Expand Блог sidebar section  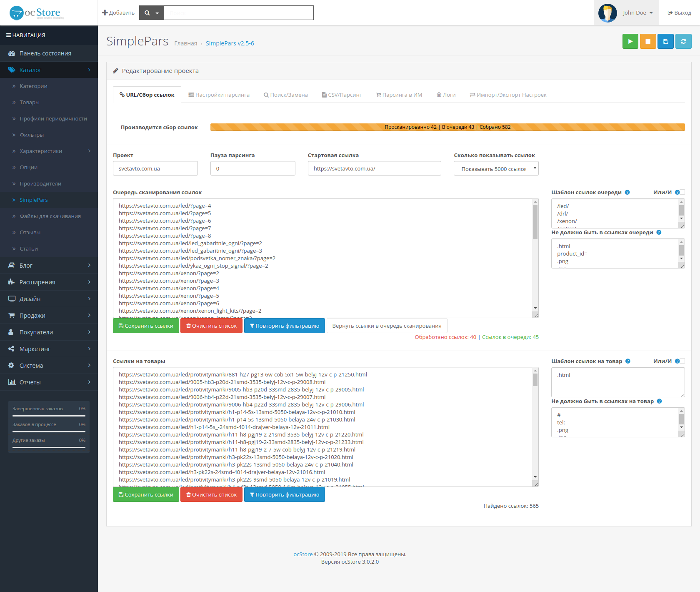(49, 266)
